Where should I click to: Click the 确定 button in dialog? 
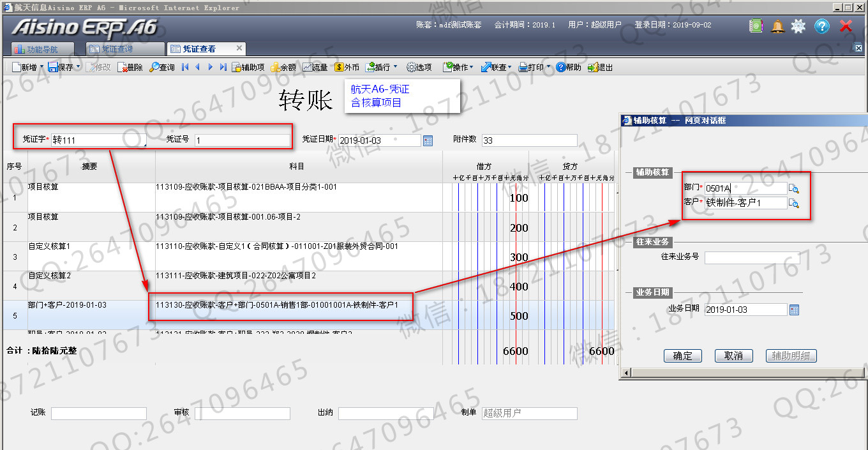(x=682, y=356)
